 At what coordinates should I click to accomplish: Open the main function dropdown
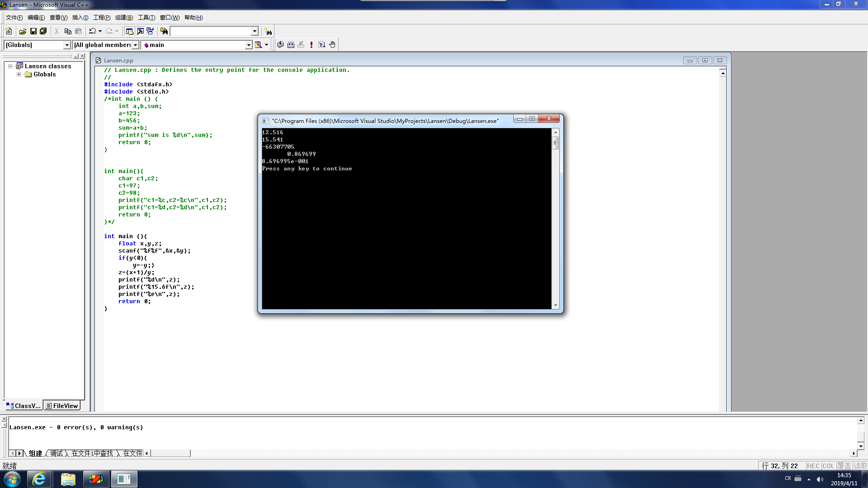(x=248, y=45)
